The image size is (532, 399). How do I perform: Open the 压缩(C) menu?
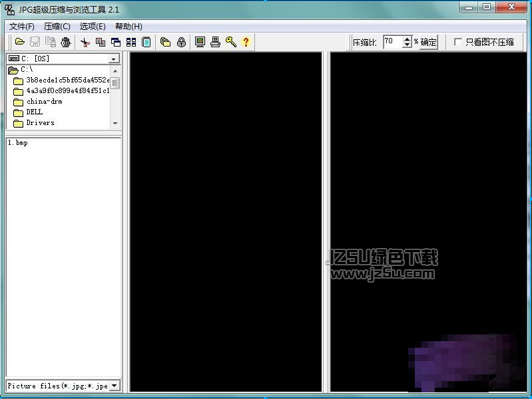click(57, 27)
